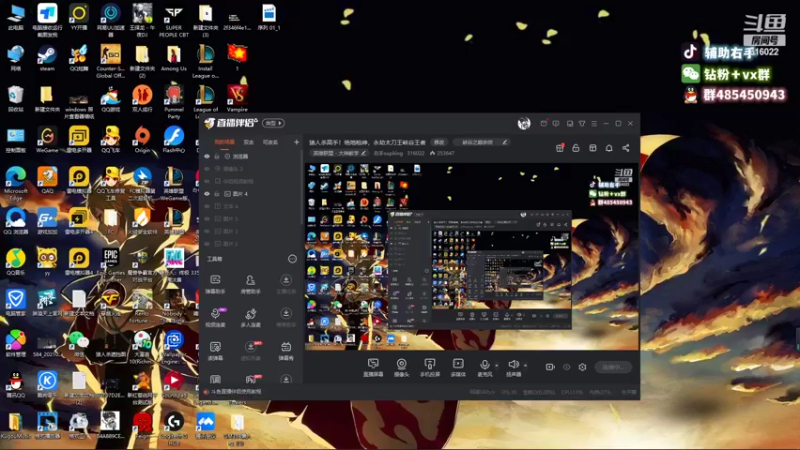The height and width of the screenshot is (450, 800).
Task: Switch to the second scene tab 双击
Action: (x=248, y=142)
